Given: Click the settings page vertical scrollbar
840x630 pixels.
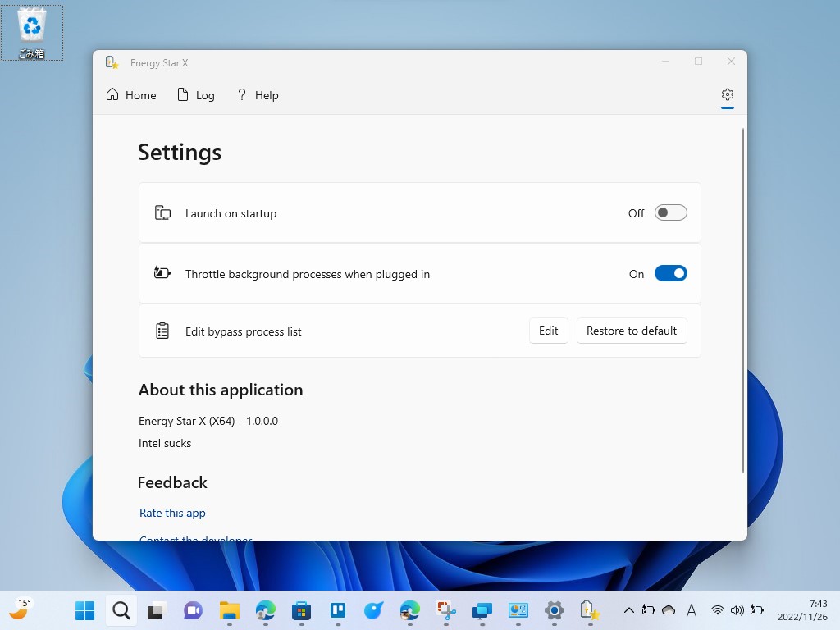Looking at the screenshot, I should click(x=742, y=300).
